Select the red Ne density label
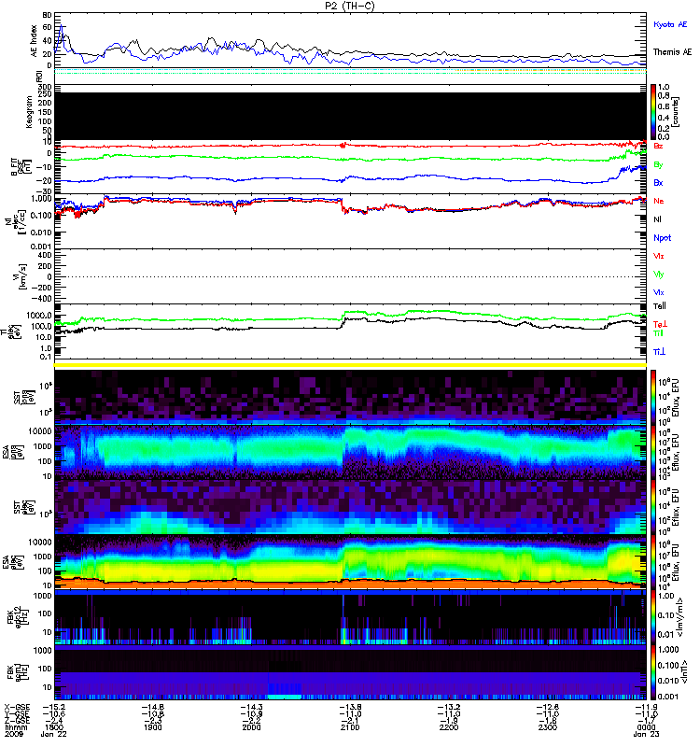700x747 pixels. pyautogui.click(x=659, y=201)
